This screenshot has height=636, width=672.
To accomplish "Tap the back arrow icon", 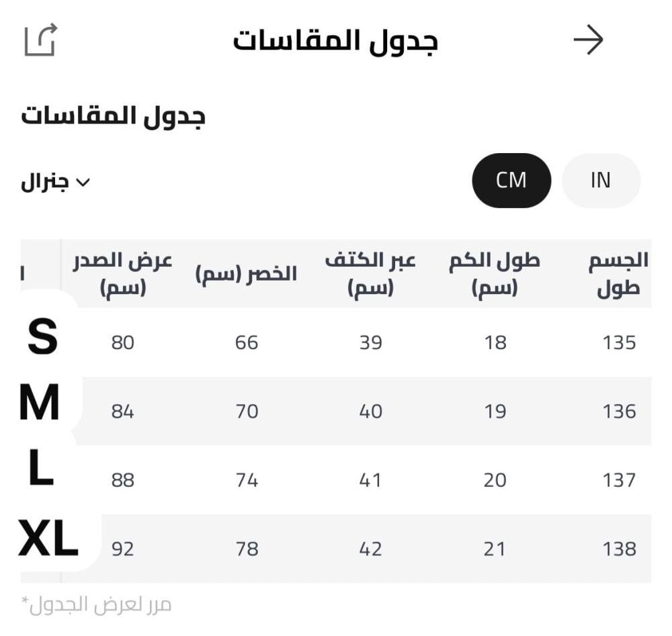I will (588, 41).
